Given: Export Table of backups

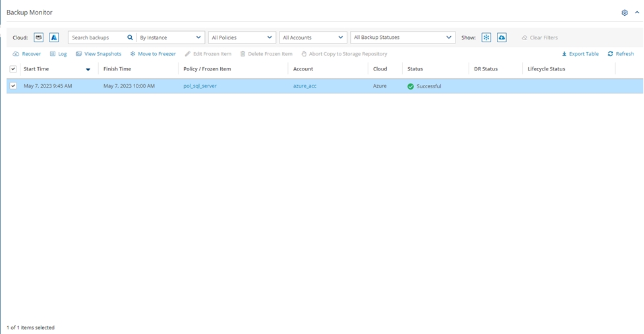Looking at the screenshot, I should point(580,54).
